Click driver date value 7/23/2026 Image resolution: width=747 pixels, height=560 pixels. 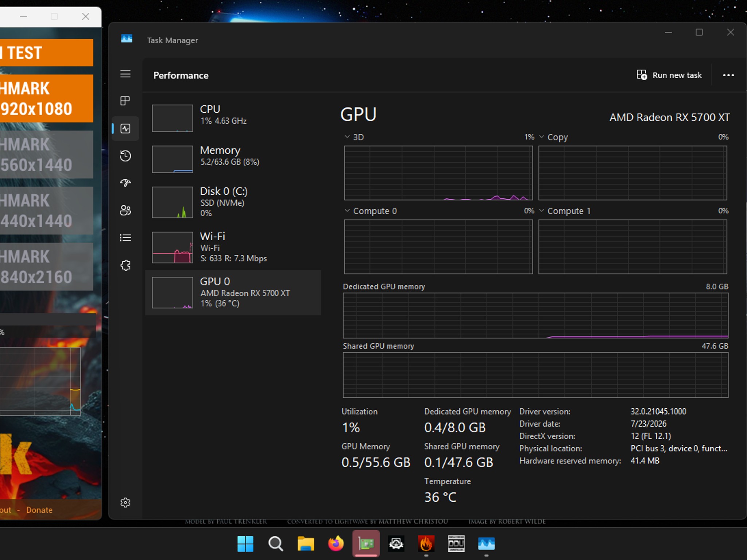(x=649, y=424)
